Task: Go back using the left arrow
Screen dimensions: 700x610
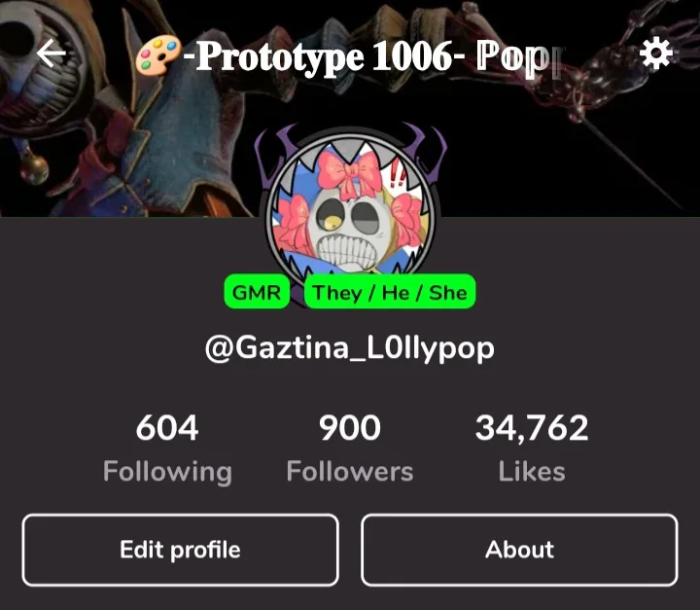Action: click(x=52, y=54)
